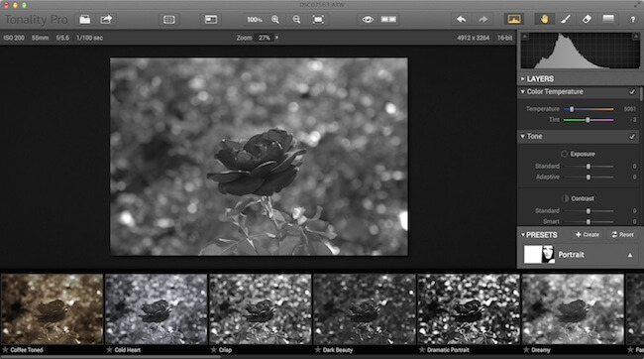
Task: Click the ISO 200 info text
Action: (x=14, y=38)
